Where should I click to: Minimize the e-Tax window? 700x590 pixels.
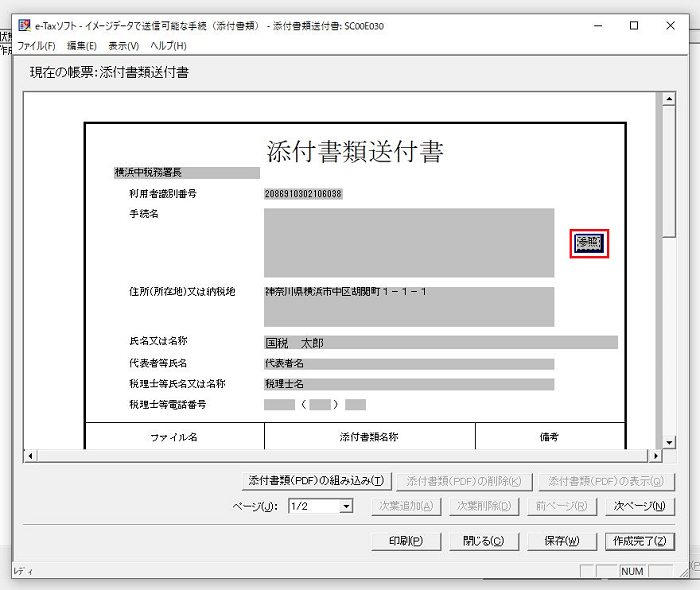(x=598, y=25)
